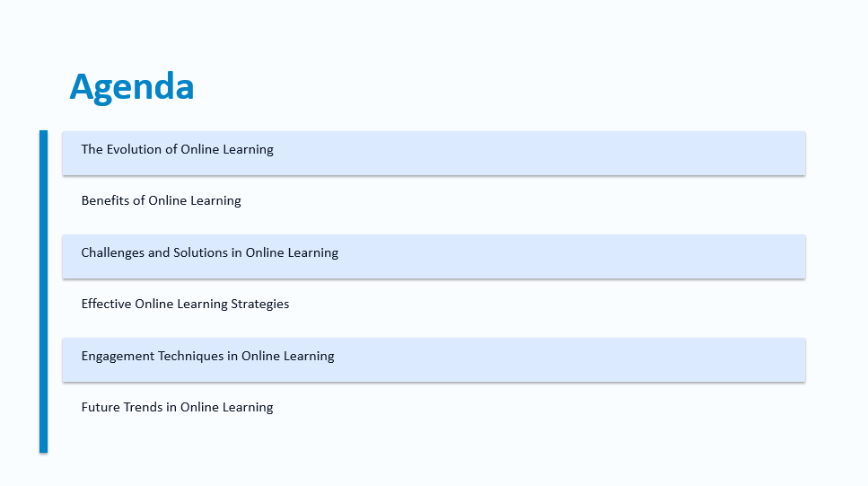Click the empty right end of the Evolution row
The image size is (868, 486).
(718, 153)
